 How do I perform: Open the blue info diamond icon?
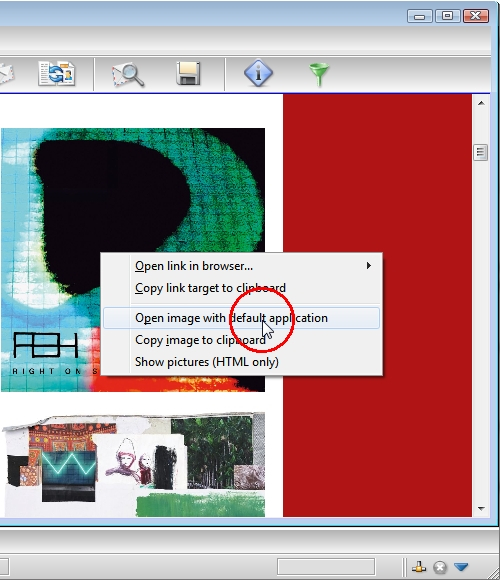pos(258,73)
